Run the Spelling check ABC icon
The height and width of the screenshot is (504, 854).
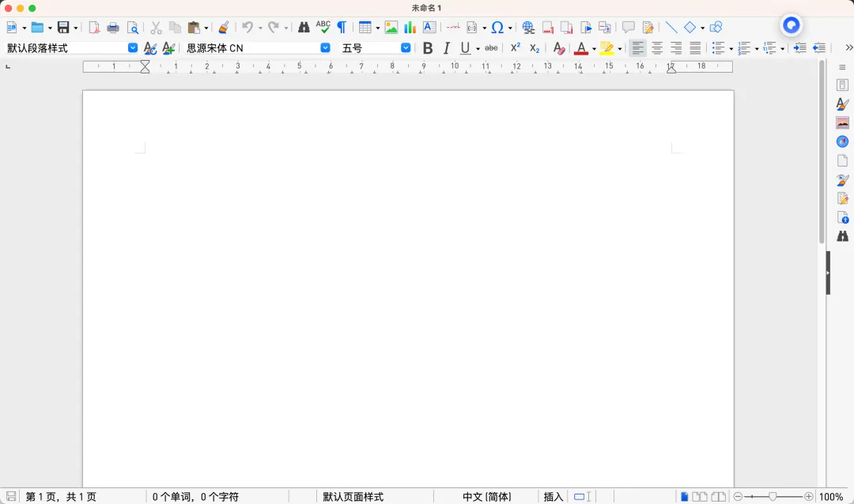point(323,27)
